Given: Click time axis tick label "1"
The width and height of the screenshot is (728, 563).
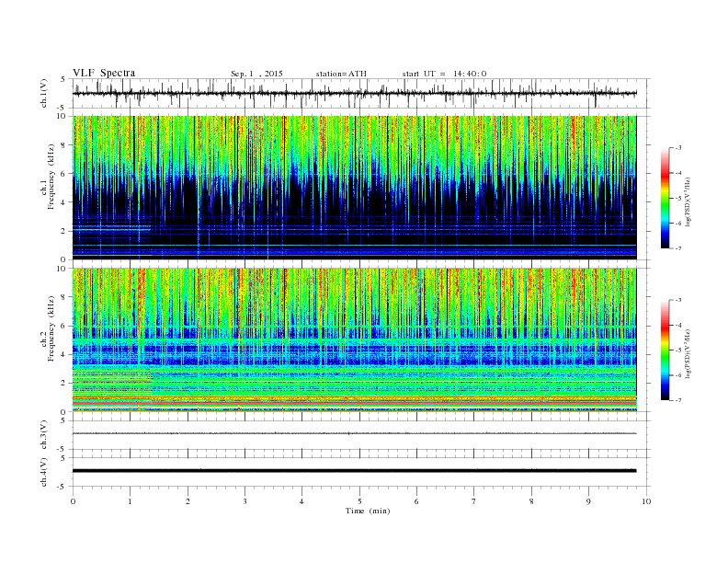Looking at the screenshot, I should (x=130, y=501).
